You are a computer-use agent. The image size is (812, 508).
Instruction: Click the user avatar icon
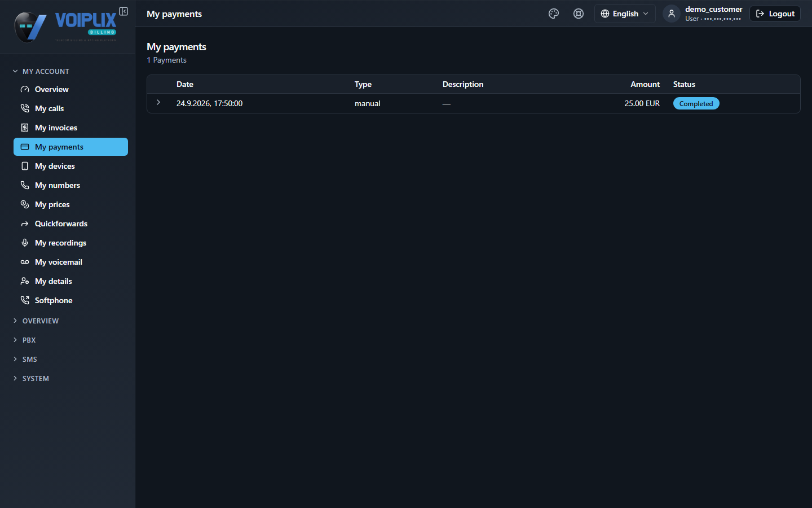pyautogui.click(x=671, y=14)
